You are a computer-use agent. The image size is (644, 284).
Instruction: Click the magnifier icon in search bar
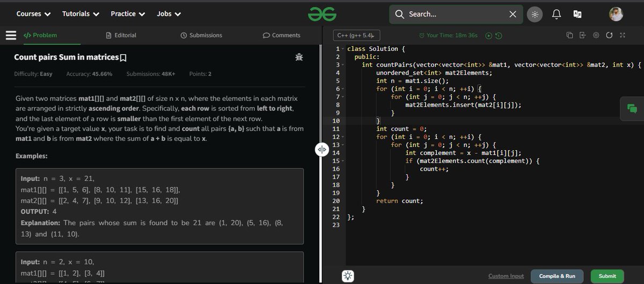pyautogui.click(x=400, y=14)
